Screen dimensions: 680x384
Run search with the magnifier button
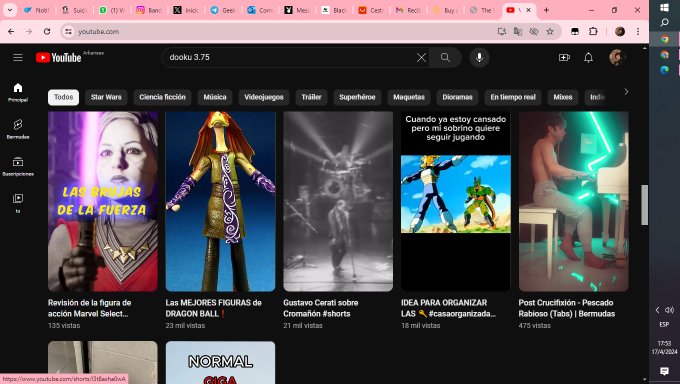pyautogui.click(x=445, y=57)
